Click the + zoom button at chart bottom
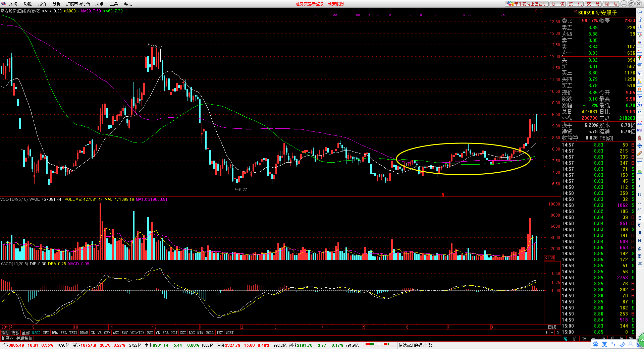Image resolution: width=644 pixels, height=349 pixels. 546,333
